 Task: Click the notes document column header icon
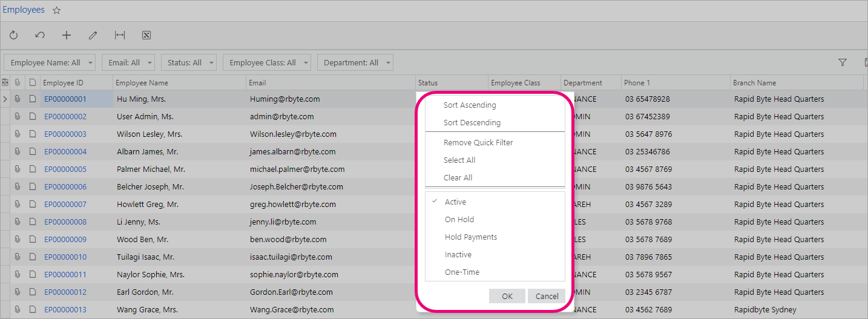click(33, 83)
